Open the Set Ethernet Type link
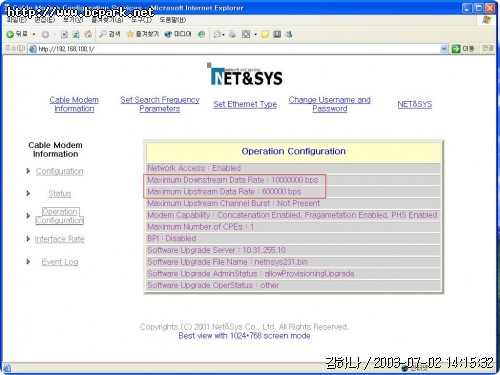The width and height of the screenshot is (500, 375). click(245, 104)
